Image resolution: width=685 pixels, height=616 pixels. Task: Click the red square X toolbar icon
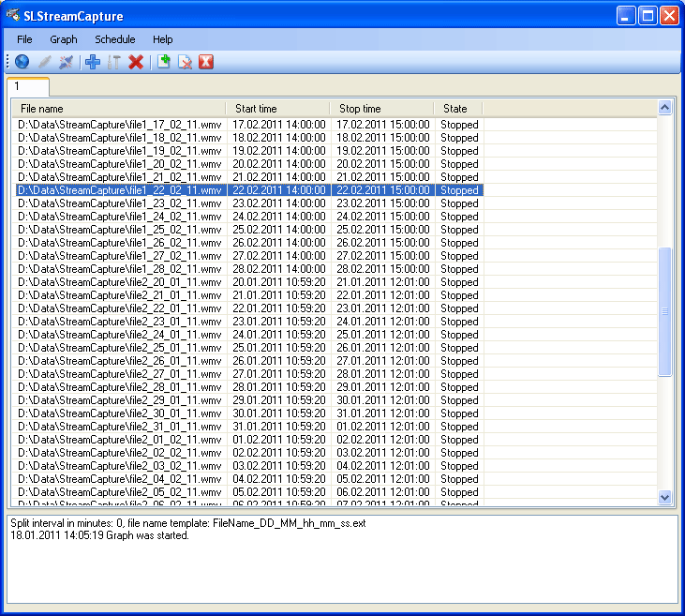click(x=206, y=62)
